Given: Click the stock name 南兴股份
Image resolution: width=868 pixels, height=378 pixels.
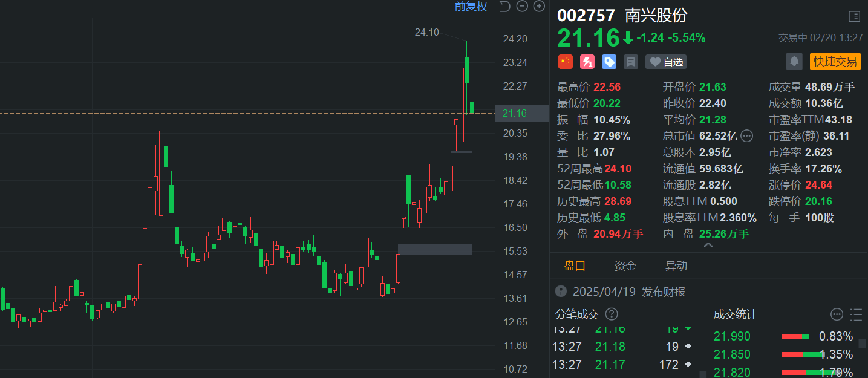Looking at the screenshot, I should point(656,16).
